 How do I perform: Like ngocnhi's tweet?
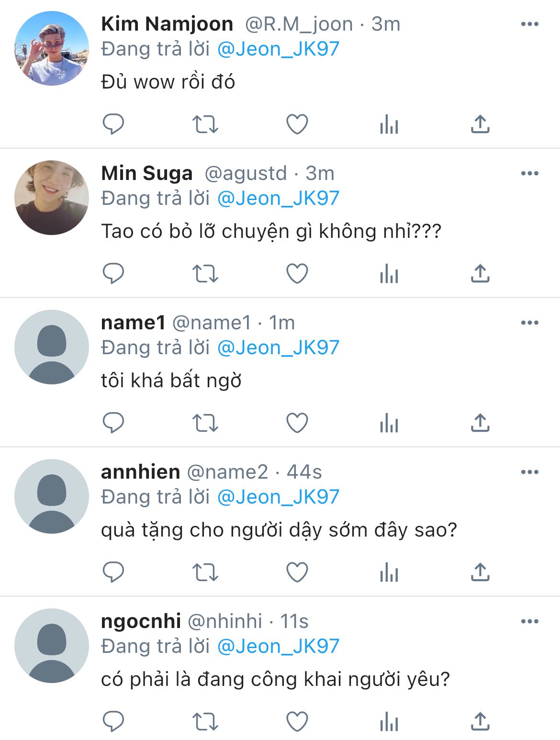pos(297,722)
